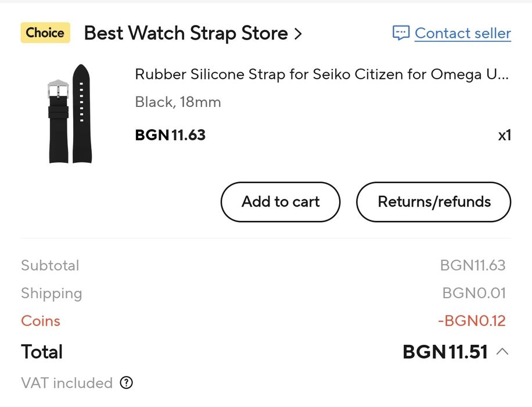532x407 pixels.
Task: Open the store page via the chevron arrow
Action: coord(298,34)
